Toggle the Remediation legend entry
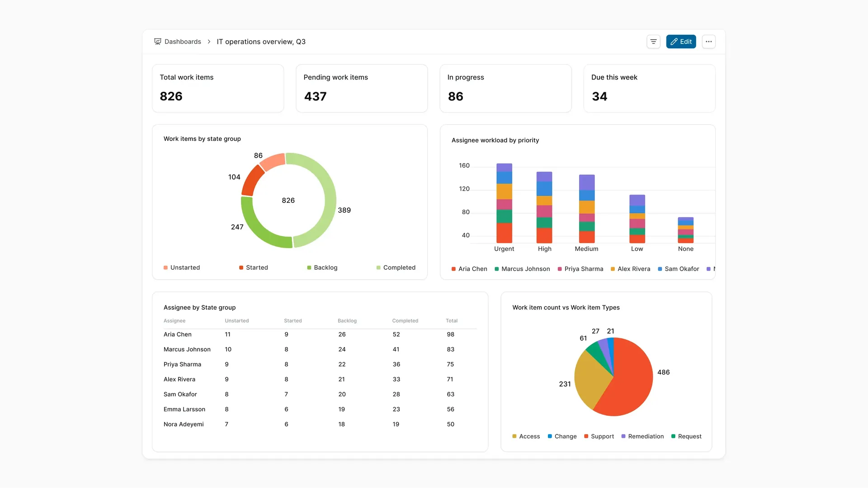868x488 pixels. coord(642,436)
